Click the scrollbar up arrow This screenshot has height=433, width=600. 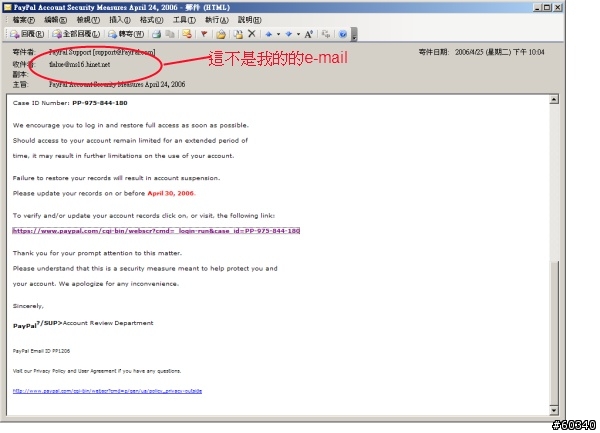coord(554,100)
